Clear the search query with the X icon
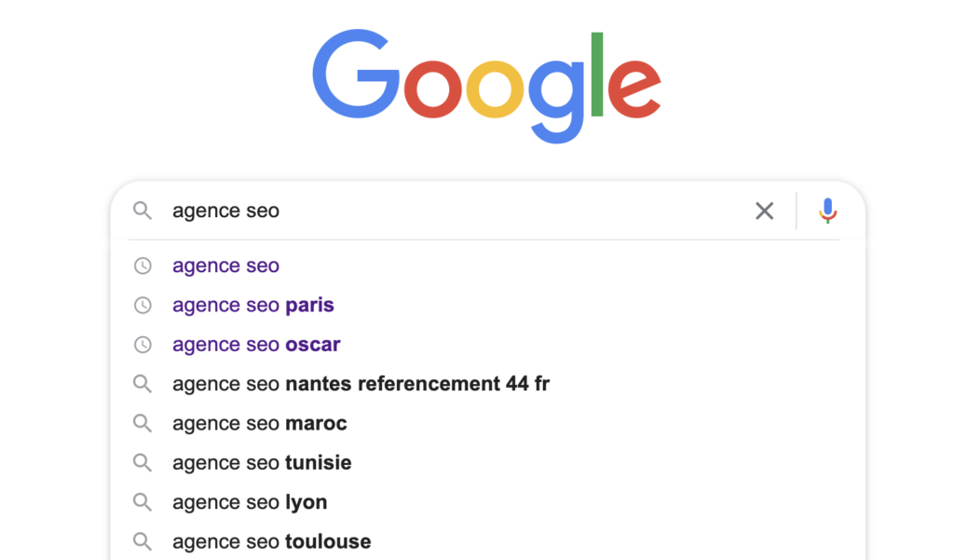 [764, 211]
